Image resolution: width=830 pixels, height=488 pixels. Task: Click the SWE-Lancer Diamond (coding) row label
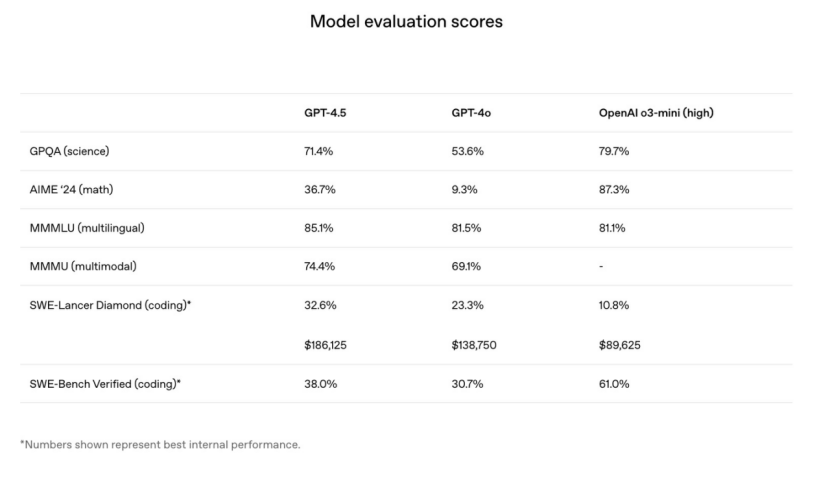(110, 306)
